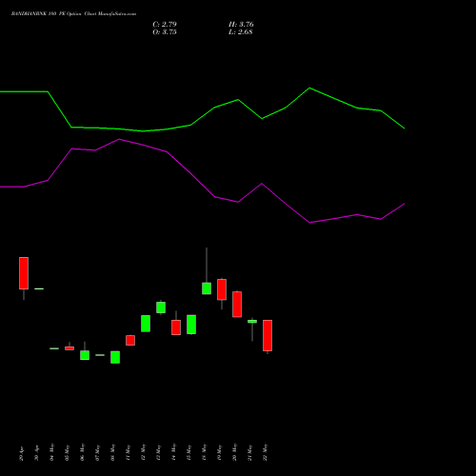Click the '19 May' date axis label
Viewport: 476px width, 476px height.
tap(220, 452)
